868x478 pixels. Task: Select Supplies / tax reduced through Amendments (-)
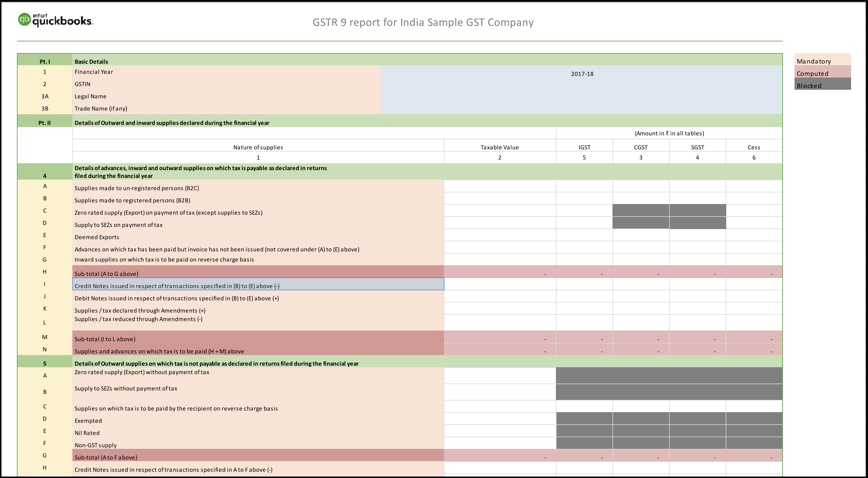pyautogui.click(x=258, y=322)
